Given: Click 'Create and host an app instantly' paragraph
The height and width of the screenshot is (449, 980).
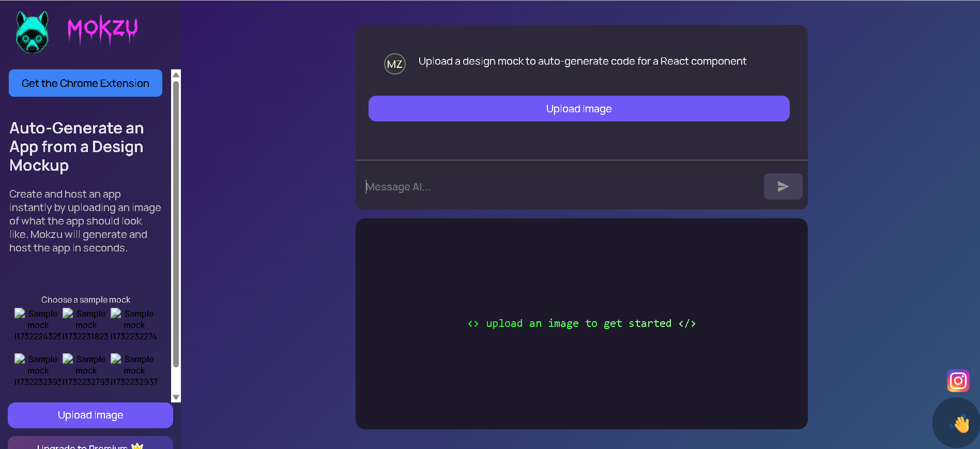Looking at the screenshot, I should tap(85, 221).
